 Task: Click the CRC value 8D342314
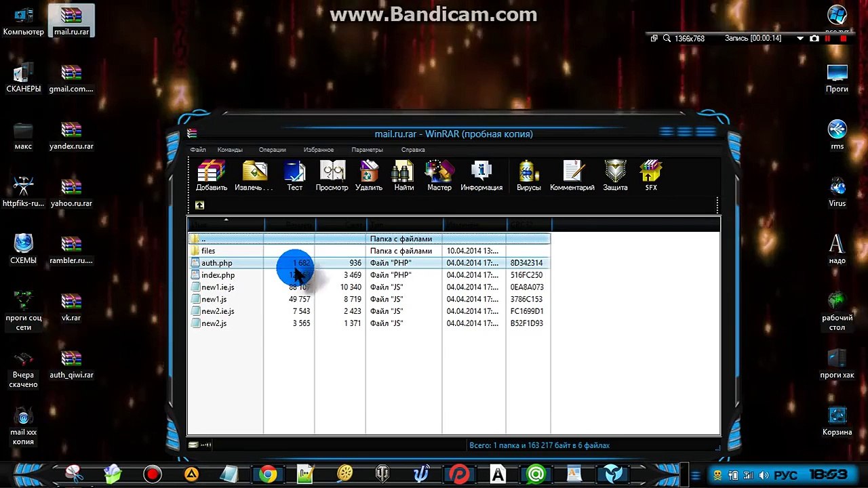coord(526,263)
